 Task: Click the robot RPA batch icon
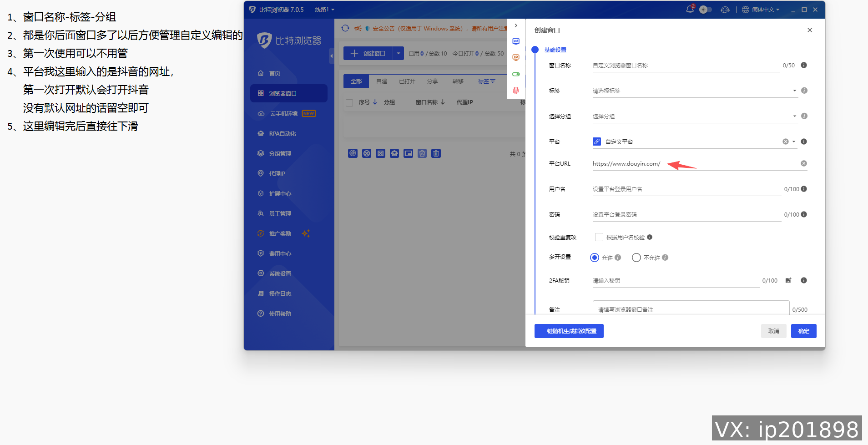point(394,153)
